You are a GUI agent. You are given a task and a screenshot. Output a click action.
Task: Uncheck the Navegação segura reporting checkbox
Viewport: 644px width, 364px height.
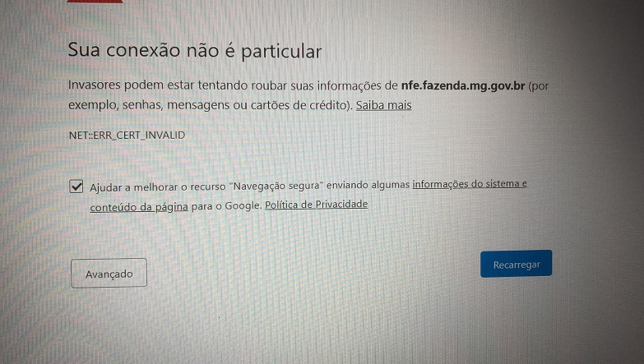pyautogui.click(x=76, y=187)
